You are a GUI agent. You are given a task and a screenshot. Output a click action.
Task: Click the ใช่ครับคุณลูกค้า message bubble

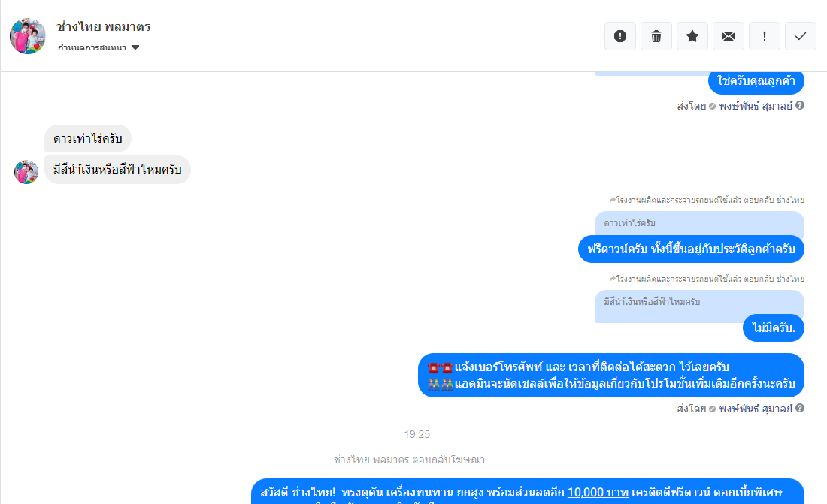tap(756, 81)
